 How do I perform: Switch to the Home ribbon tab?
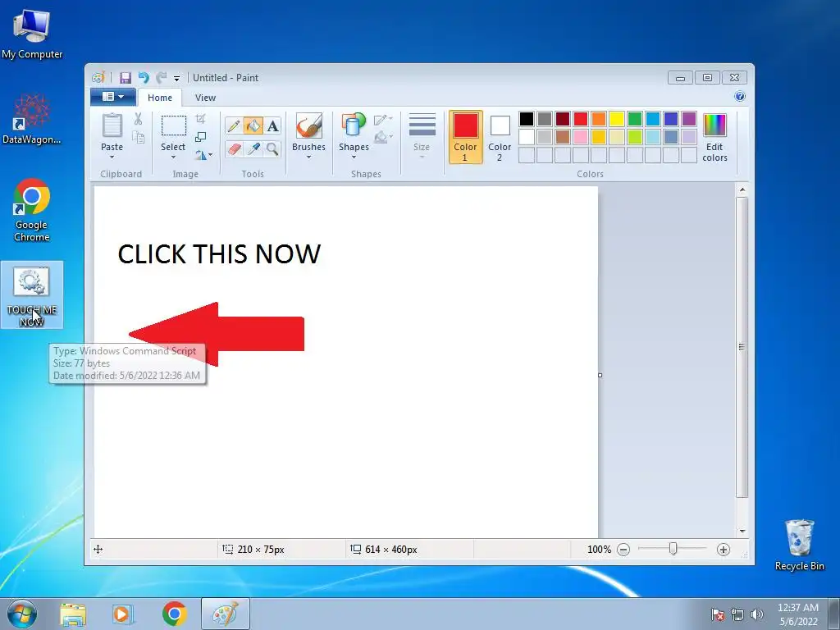160,98
